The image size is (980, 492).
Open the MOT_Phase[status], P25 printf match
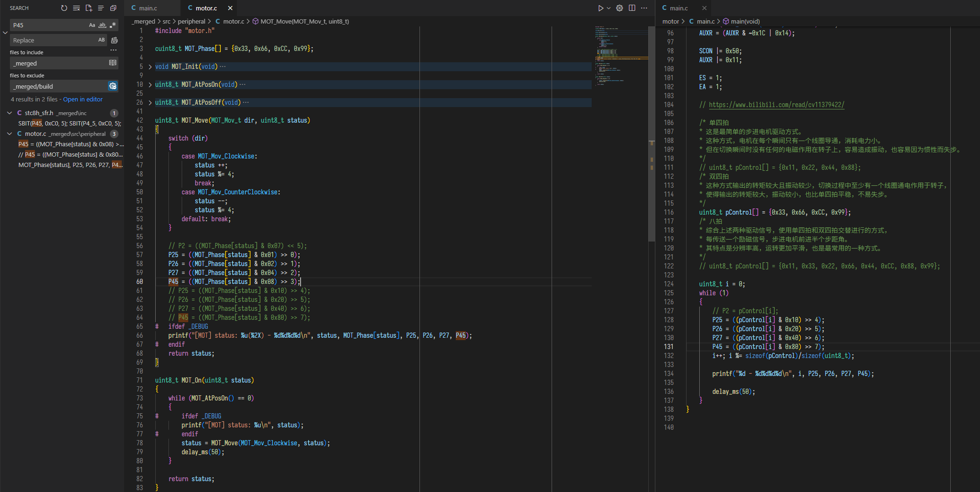[x=71, y=165]
